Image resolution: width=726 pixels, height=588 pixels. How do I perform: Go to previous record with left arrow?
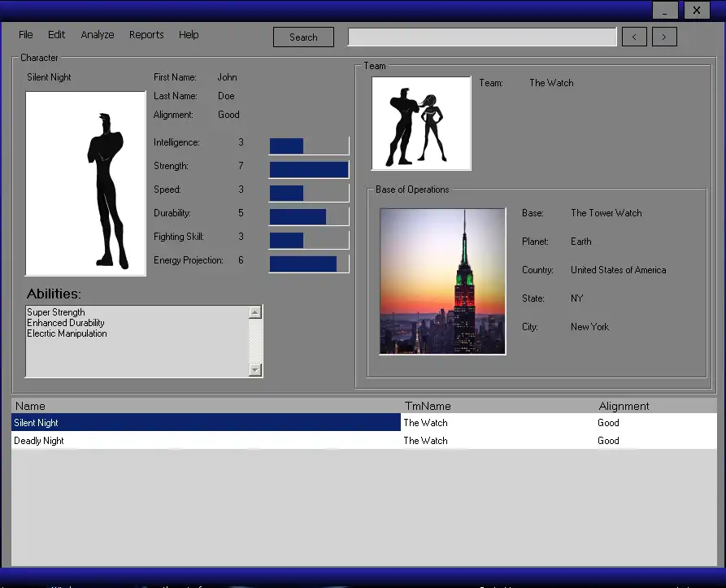tap(634, 37)
